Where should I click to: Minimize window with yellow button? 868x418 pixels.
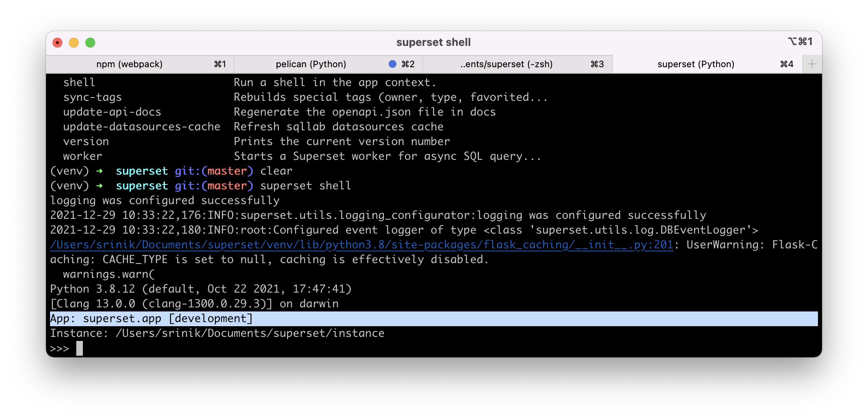(74, 42)
